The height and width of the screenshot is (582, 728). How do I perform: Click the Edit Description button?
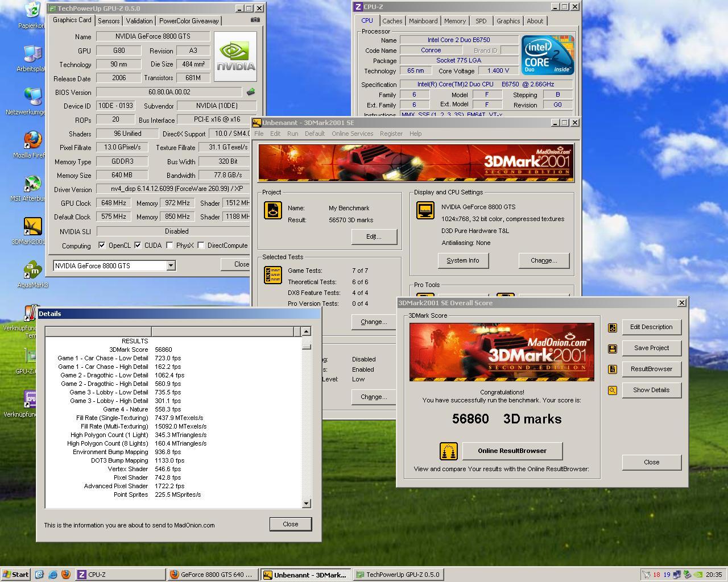click(x=651, y=327)
